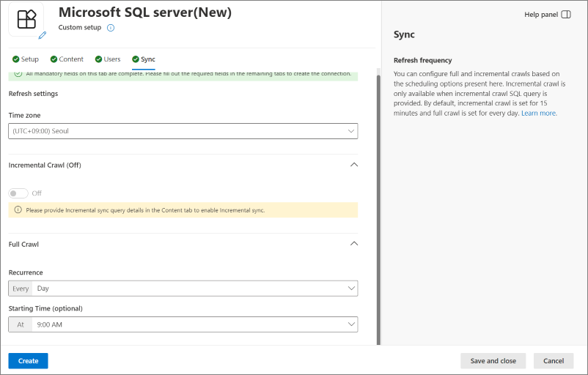Screen dimensions: 588x375
Task: Open the Recurrence Every Day dropdown
Action: coord(183,289)
